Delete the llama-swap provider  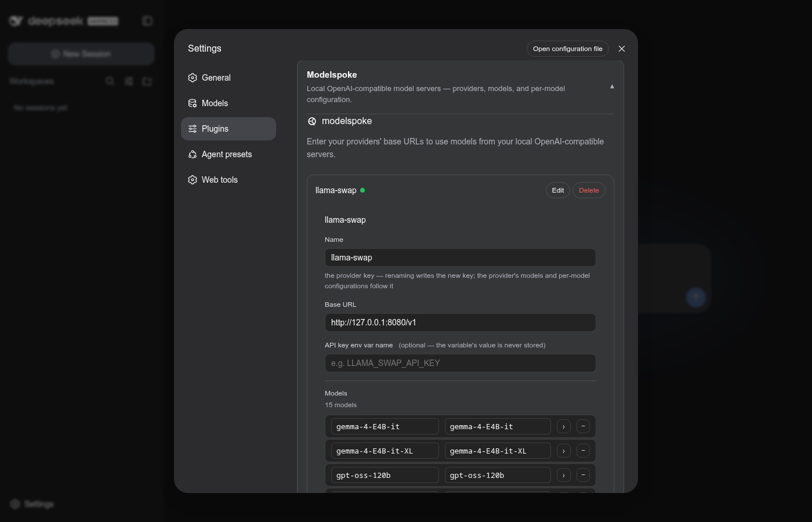click(589, 190)
